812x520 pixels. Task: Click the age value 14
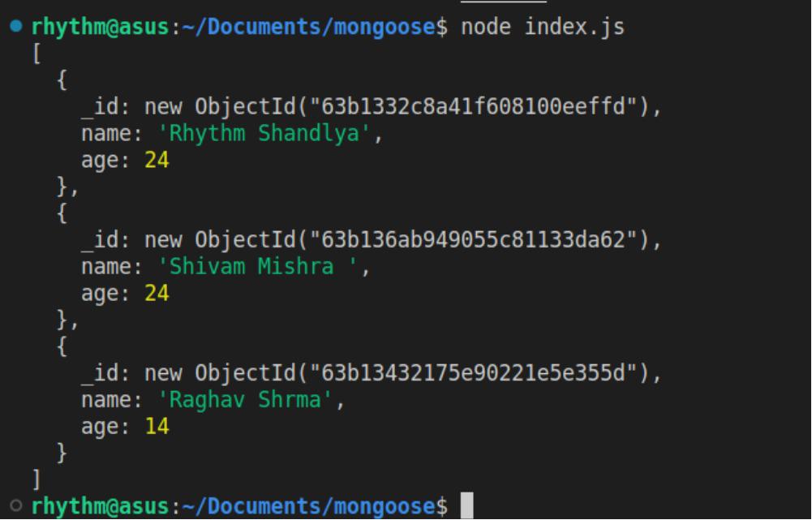pyautogui.click(x=157, y=426)
